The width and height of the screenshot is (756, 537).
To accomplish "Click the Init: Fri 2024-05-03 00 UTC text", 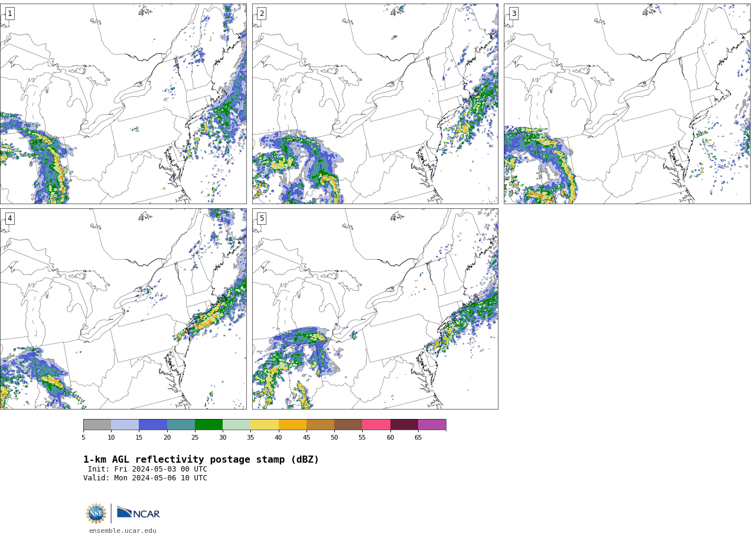I will (148, 470).
